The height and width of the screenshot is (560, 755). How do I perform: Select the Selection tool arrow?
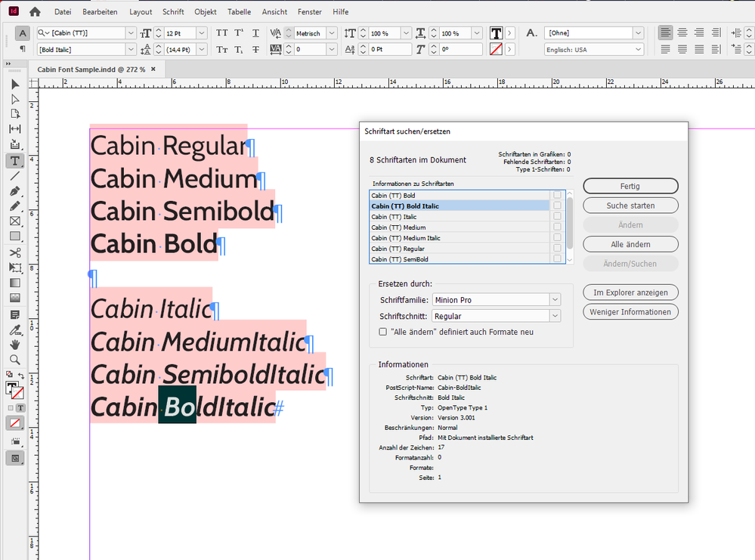(15, 85)
